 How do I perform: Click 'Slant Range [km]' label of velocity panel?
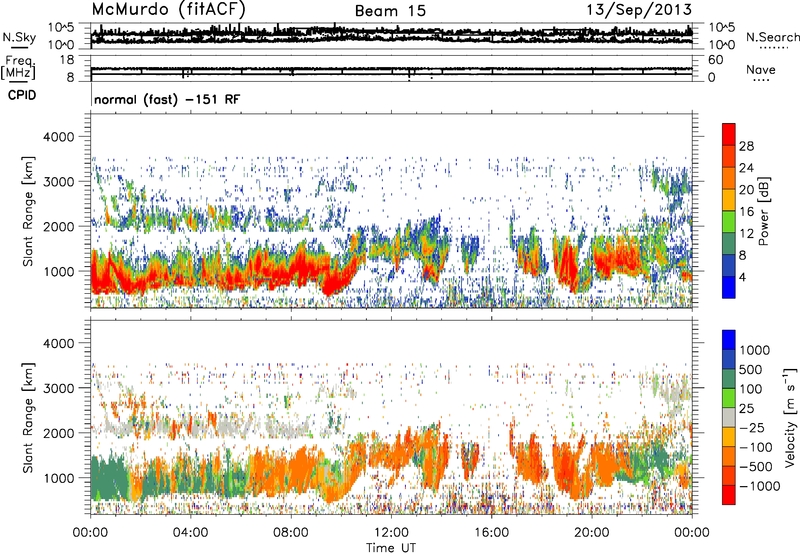tap(28, 417)
